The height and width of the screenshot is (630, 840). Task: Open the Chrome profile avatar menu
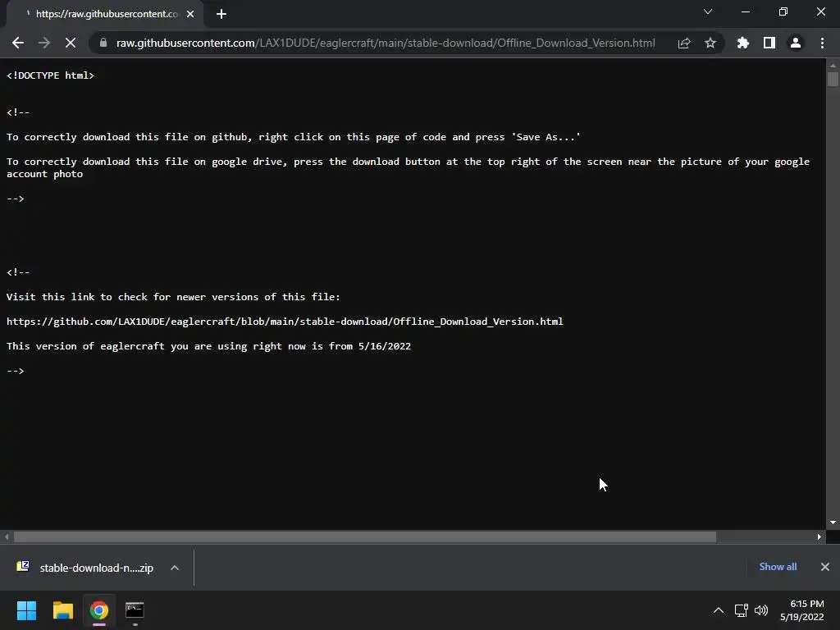[796, 43]
